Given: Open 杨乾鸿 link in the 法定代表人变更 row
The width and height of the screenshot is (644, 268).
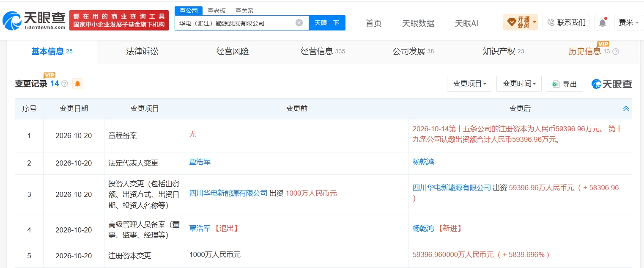Looking at the screenshot, I should [423, 162].
